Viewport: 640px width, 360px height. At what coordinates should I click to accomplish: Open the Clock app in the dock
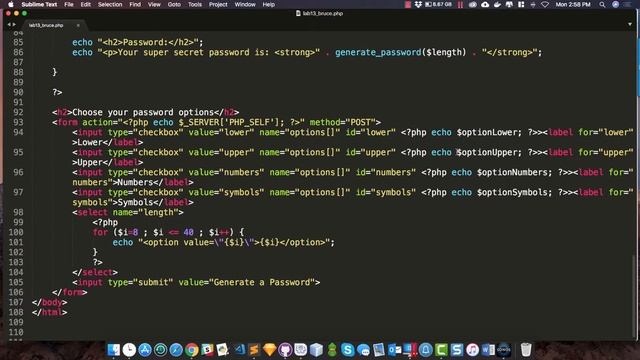point(129,350)
